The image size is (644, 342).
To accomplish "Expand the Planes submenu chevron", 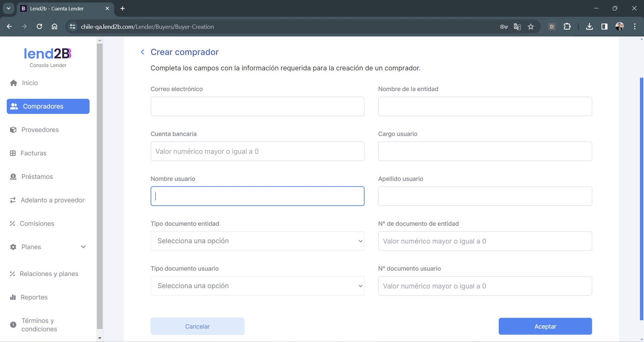I will point(83,247).
